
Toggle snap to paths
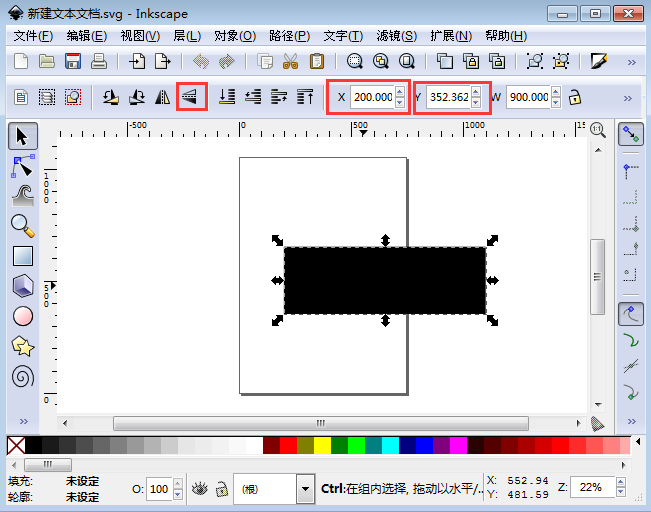(x=631, y=341)
